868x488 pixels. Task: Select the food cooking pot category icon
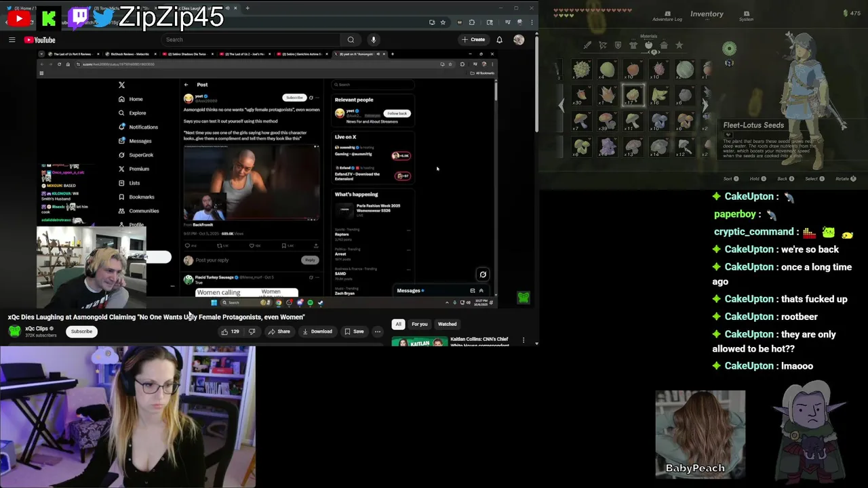664,45
